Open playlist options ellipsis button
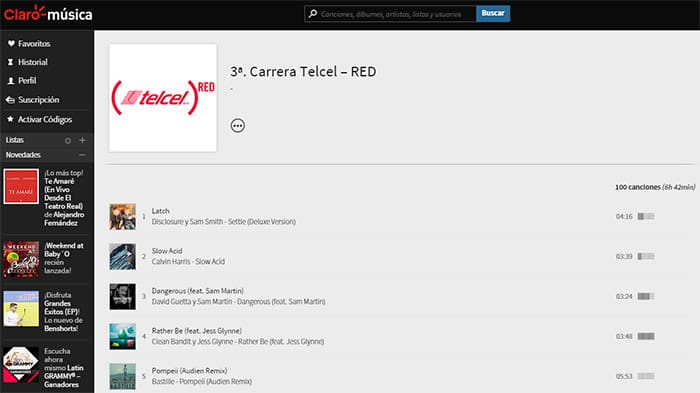700x393 pixels. 238,125
